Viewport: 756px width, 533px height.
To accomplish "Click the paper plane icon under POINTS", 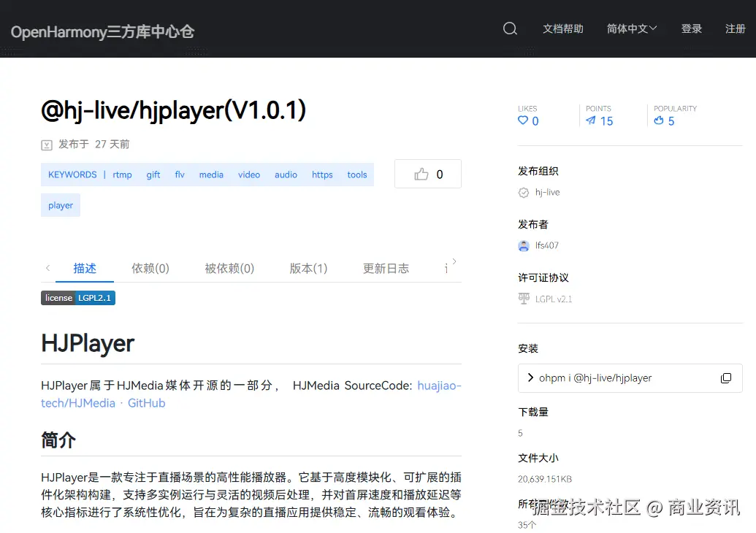I will tap(591, 120).
